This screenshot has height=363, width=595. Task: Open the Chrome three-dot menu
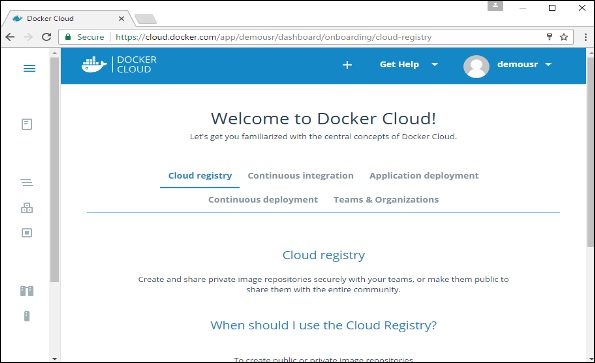pos(586,37)
